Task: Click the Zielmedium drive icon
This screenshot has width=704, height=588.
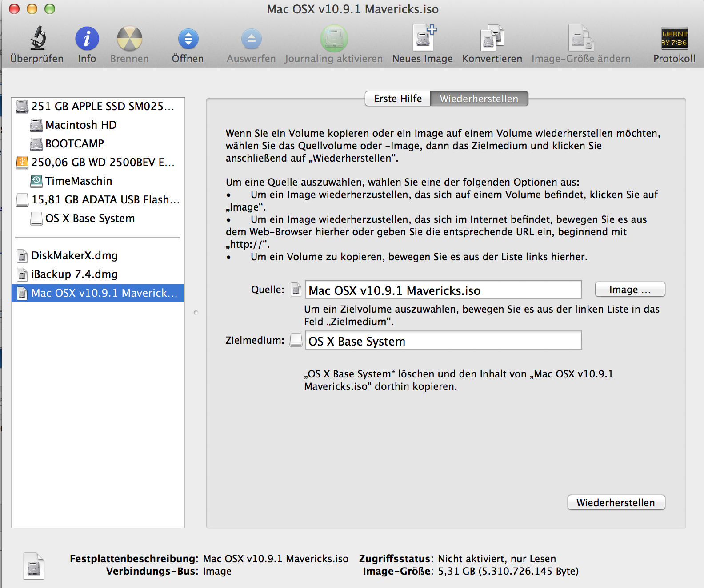Action: pos(296,340)
